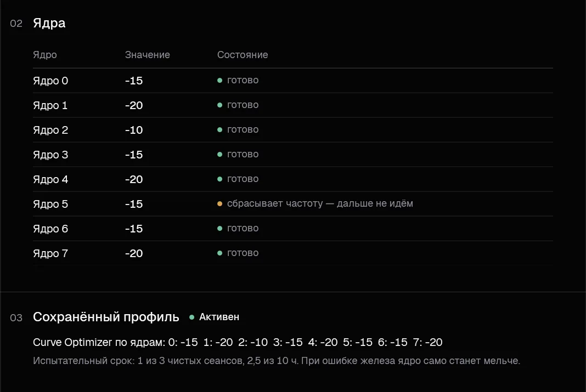Viewport: 586px width, 392px height.
Task: Select the 'Ядро 4' row label
Action: [50, 179]
